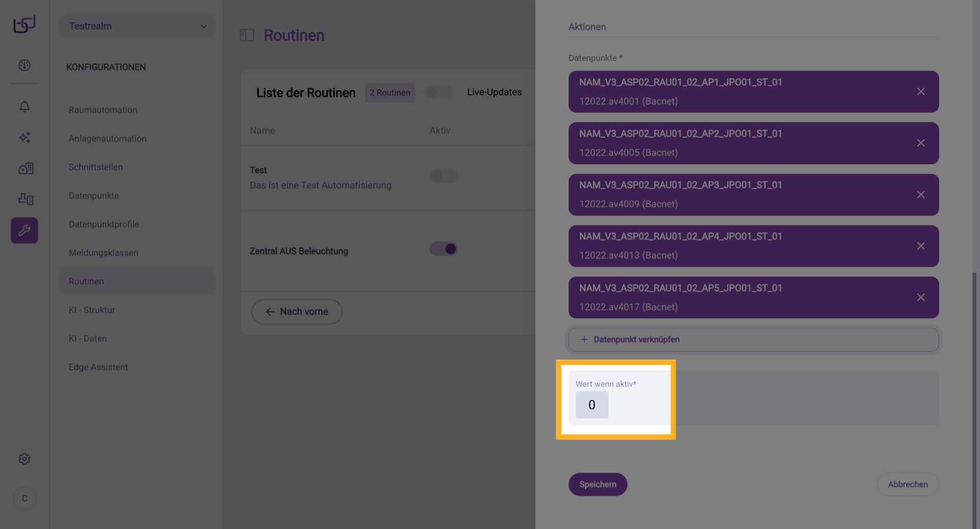
Task: Click the Datenpunkt verknüpfen button
Action: (x=753, y=340)
